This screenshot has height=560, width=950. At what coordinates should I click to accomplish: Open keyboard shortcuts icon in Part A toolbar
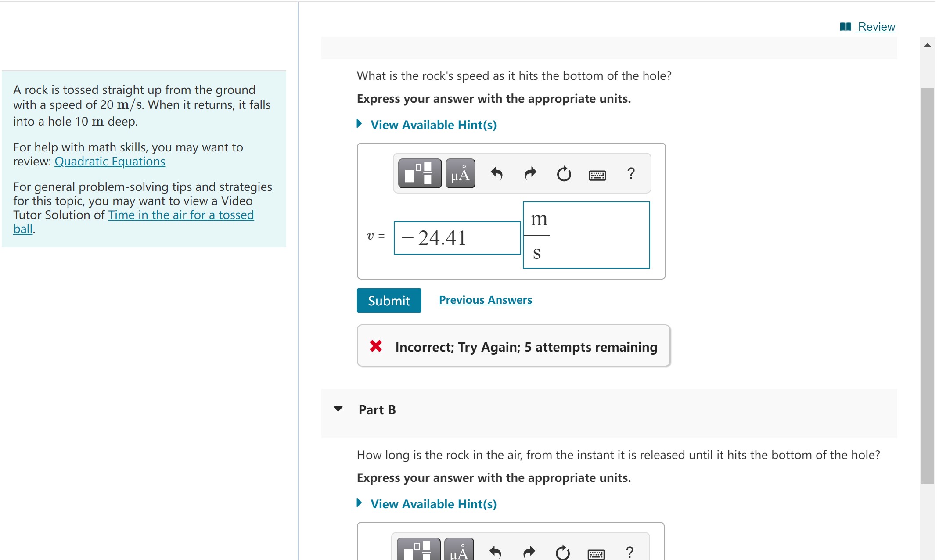point(597,176)
